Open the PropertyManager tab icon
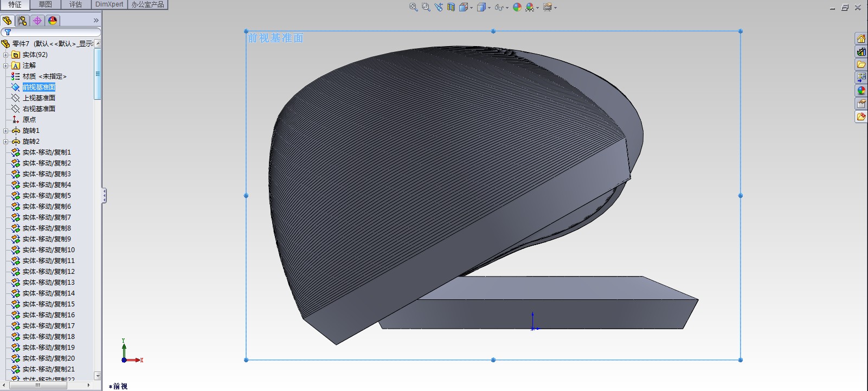 [x=22, y=21]
